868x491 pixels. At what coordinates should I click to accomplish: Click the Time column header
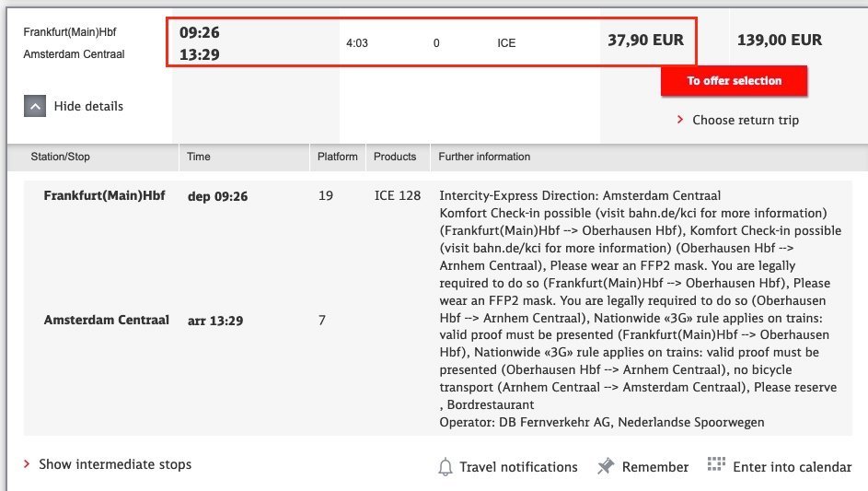click(199, 157)
